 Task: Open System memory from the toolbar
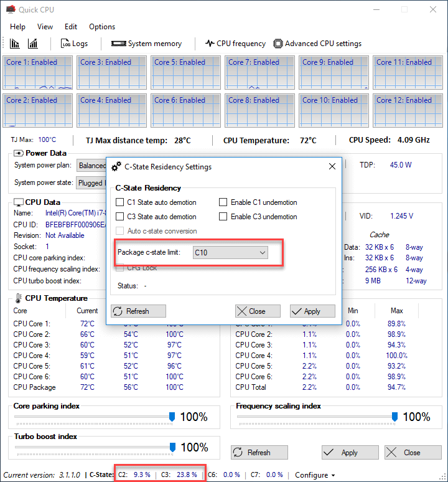click(146, 44)
